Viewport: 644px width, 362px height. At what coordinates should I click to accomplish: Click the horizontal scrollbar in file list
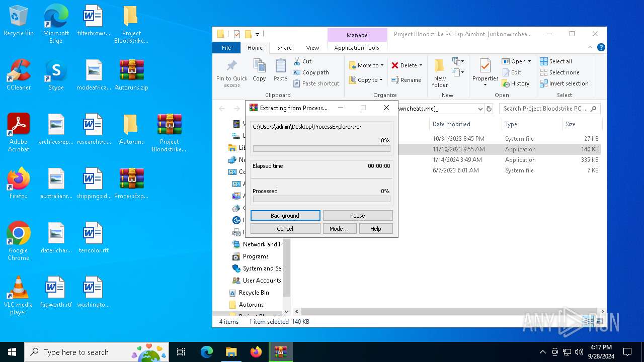tap(449, 312)
